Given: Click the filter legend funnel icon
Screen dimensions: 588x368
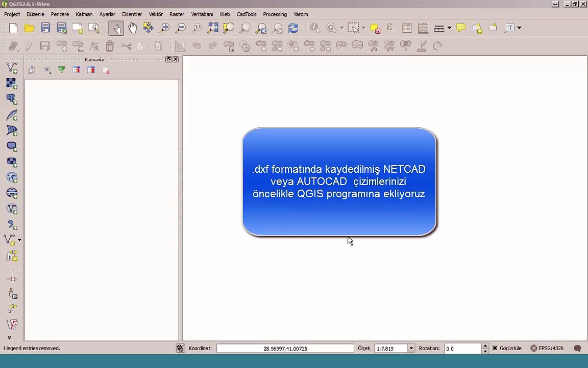Looking at the screenshot, I should click(61, 70).
